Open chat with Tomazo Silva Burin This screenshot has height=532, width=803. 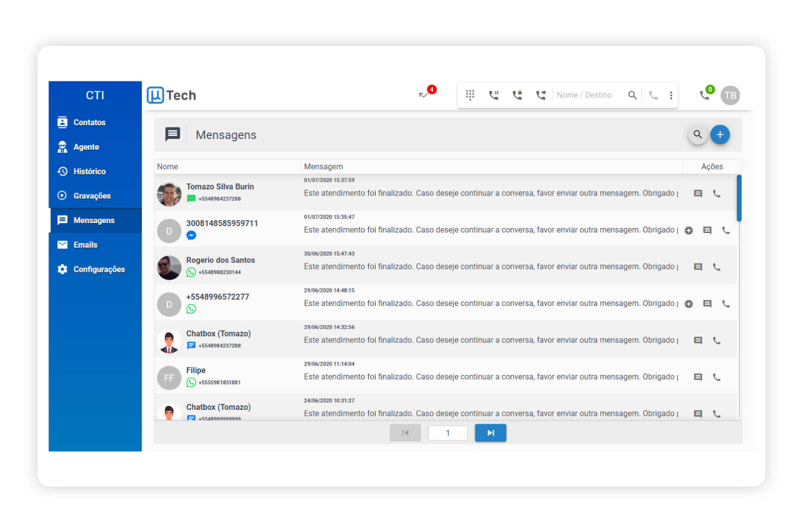(698, 194)
